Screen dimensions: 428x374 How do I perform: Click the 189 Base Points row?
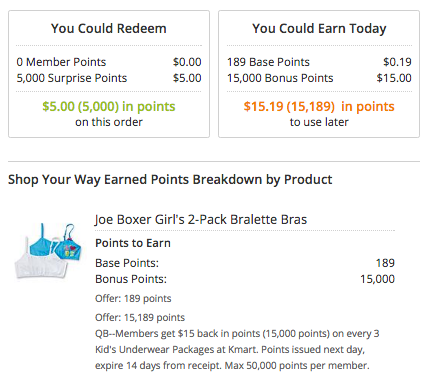point(319,62)
